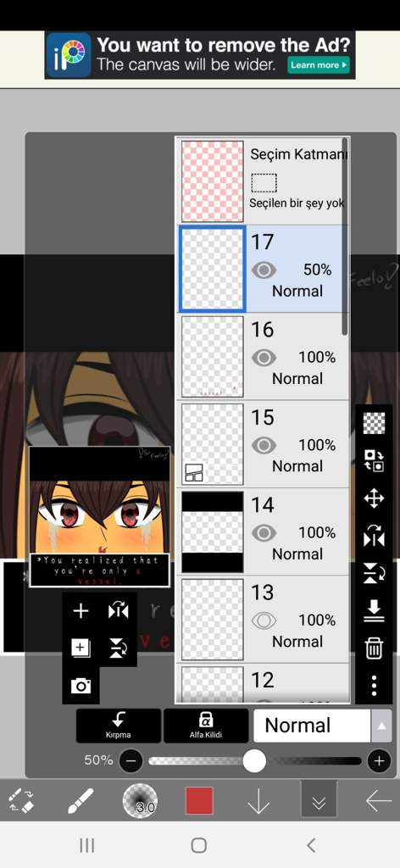
Task: Click the checkerboard clear layer icon
Action: [374, 424]
